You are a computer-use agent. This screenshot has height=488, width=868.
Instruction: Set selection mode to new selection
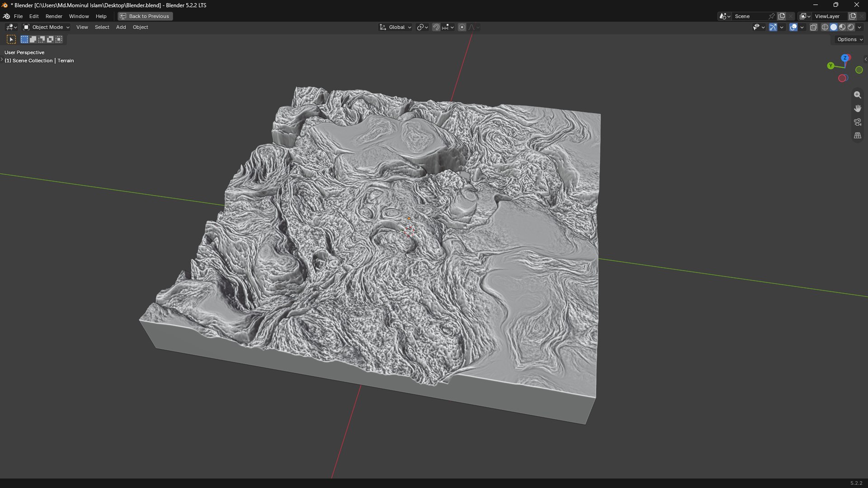[24, 40]
